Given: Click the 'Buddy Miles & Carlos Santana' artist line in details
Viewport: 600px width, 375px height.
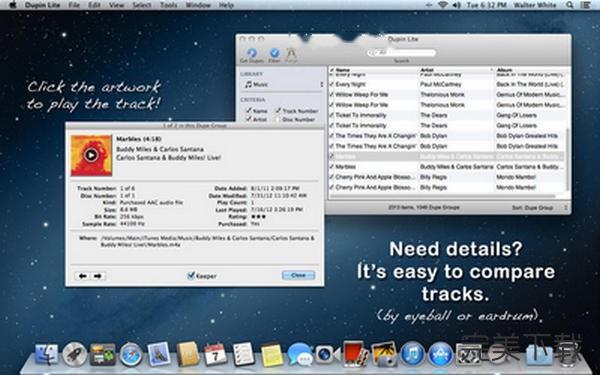Looking at the screenshot, I should [160, 149].
